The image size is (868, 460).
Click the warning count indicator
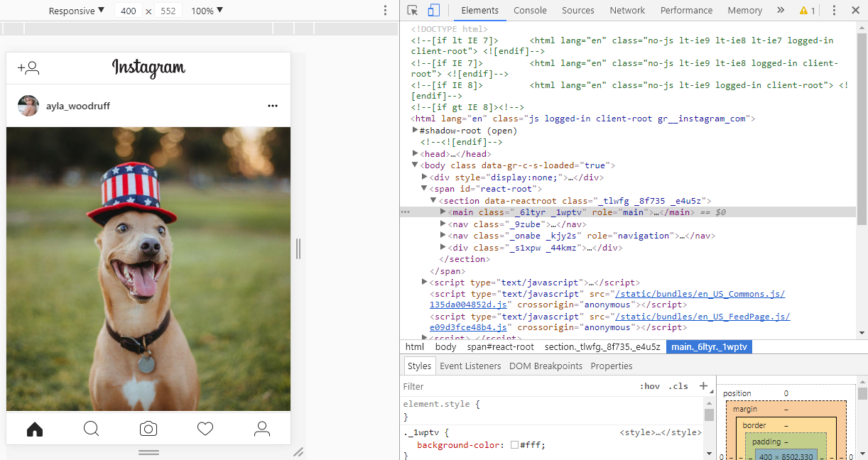(808, 10)
